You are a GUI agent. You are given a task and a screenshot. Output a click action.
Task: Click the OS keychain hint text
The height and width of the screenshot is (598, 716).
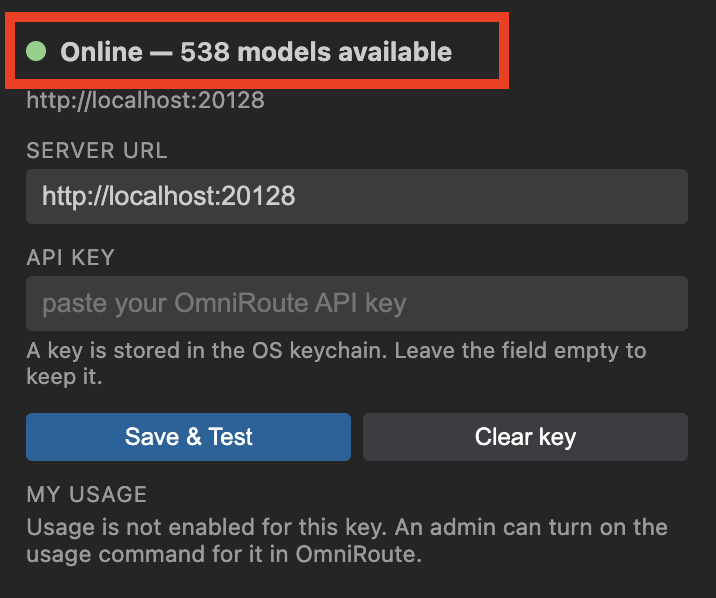coord(336,364)
